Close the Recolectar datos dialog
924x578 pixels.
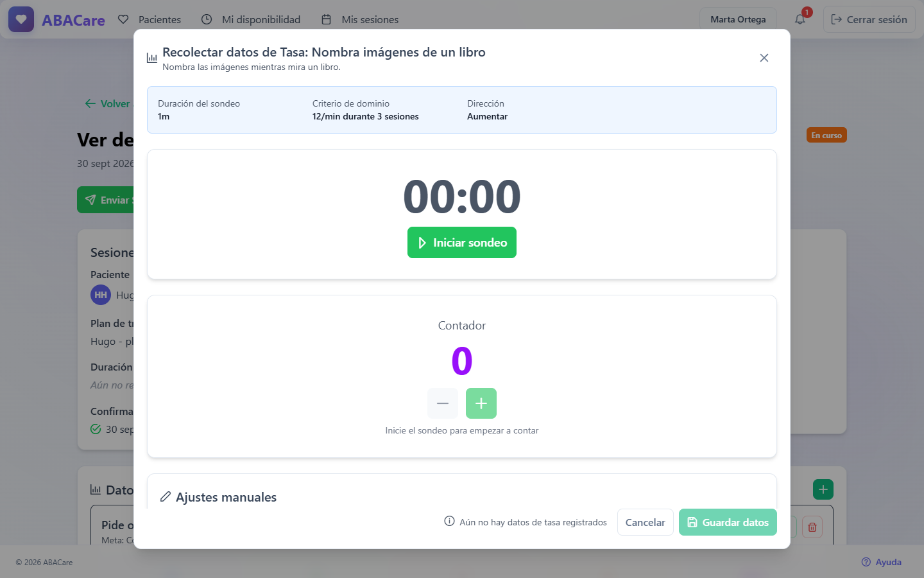pos(764,58)
